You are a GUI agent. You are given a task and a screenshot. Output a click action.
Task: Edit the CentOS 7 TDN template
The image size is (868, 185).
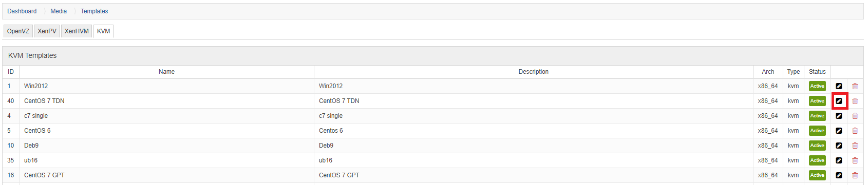(x=839, y=101)
